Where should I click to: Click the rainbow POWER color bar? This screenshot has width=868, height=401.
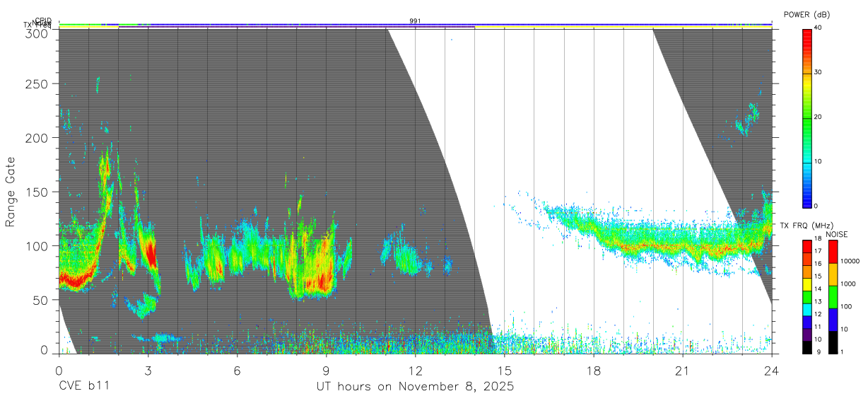807,117
